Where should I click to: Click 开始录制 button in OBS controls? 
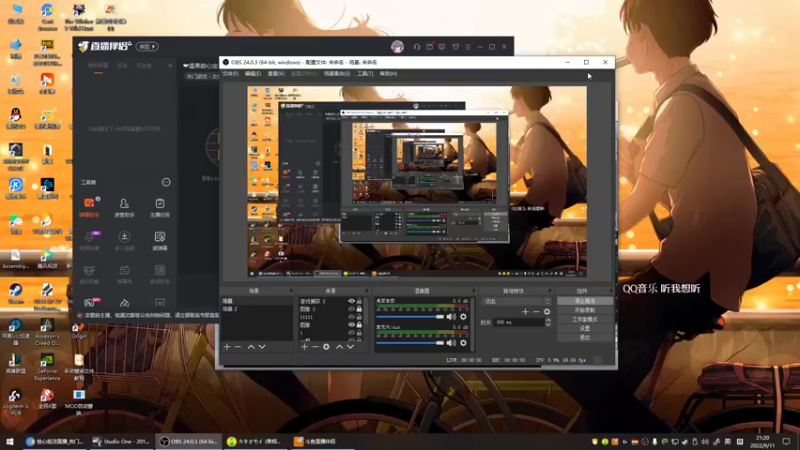(x=585, y=310)
